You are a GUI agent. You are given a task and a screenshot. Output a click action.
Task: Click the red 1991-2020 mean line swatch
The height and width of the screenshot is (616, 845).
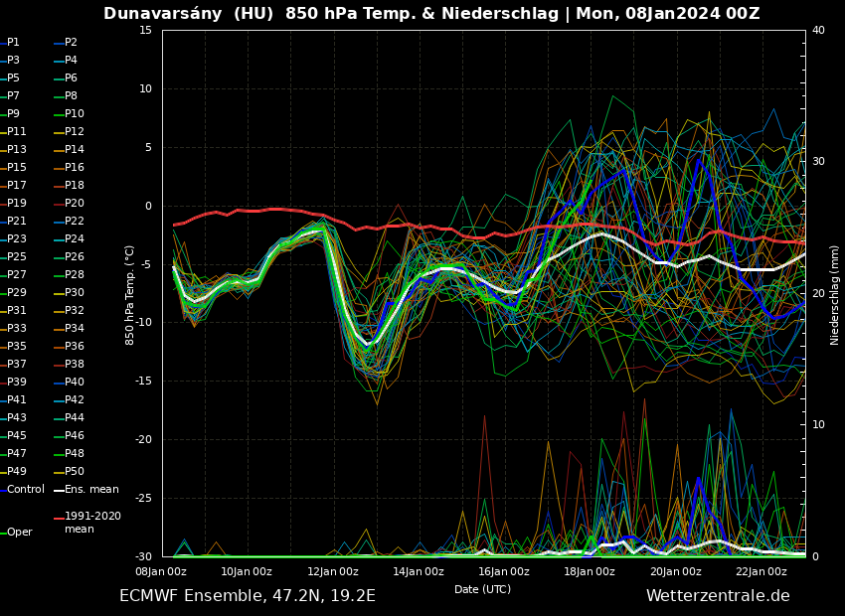click(x=58, y=518)
